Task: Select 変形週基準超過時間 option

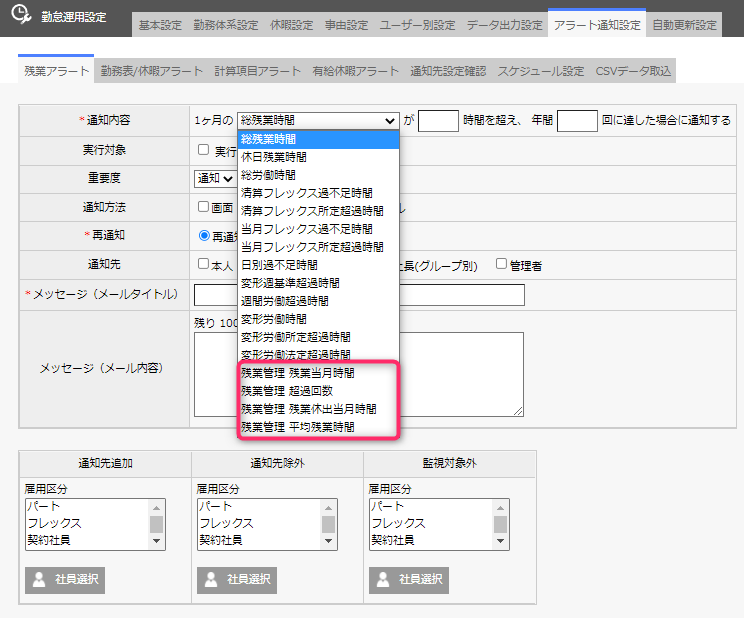Action: pos(318,283)
